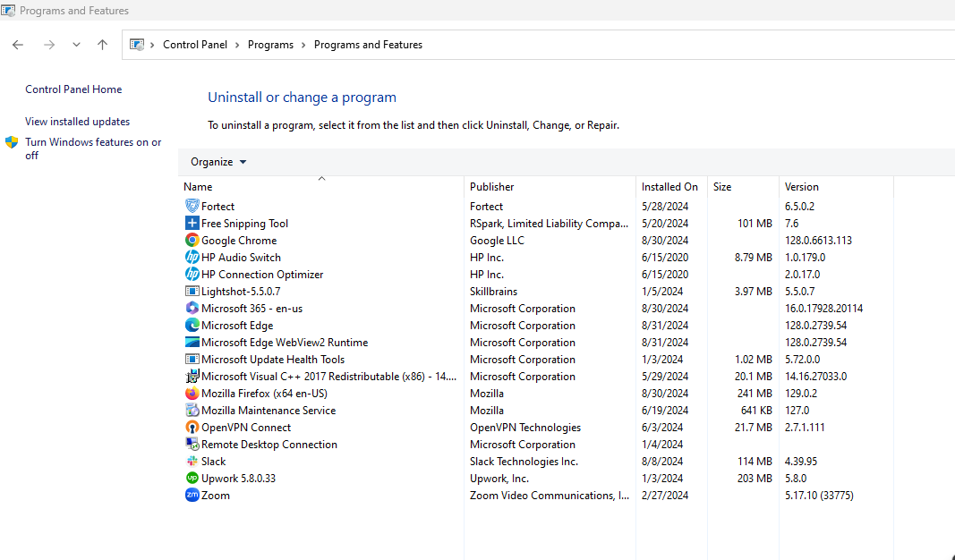This screenshot has width=955, height=560.
Task: Select the Upwork icon
Action: point(191,478)
